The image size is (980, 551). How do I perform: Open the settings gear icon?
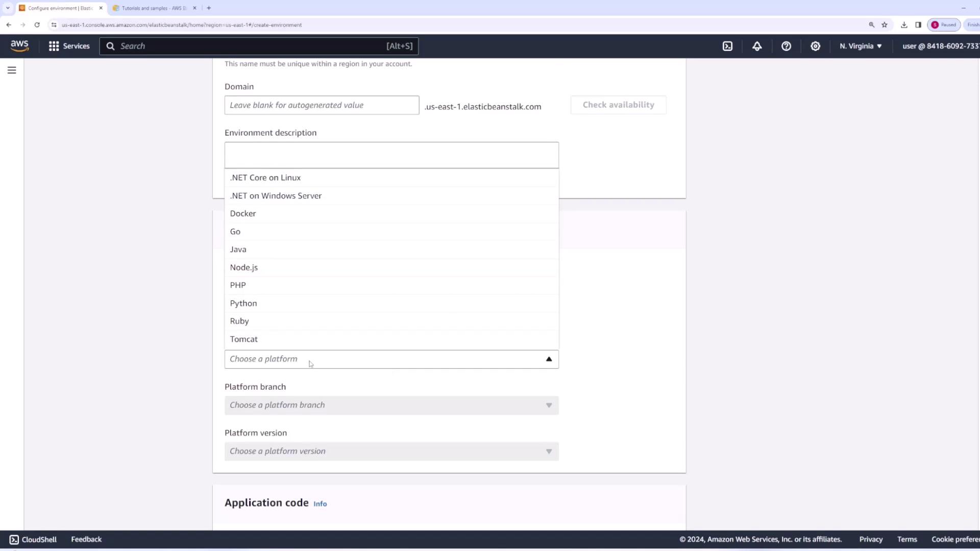815,46
